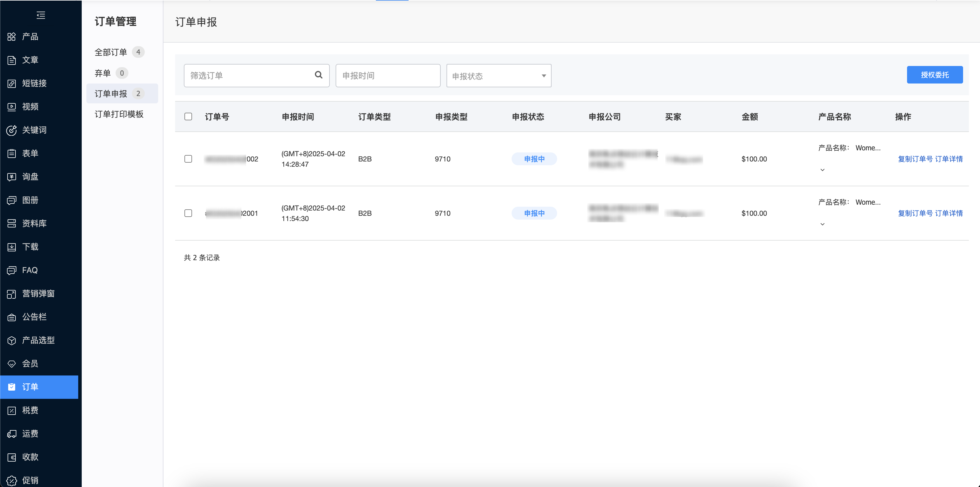Expand product names in second order row
The image size is (980, 487).
tap(822, 224)
